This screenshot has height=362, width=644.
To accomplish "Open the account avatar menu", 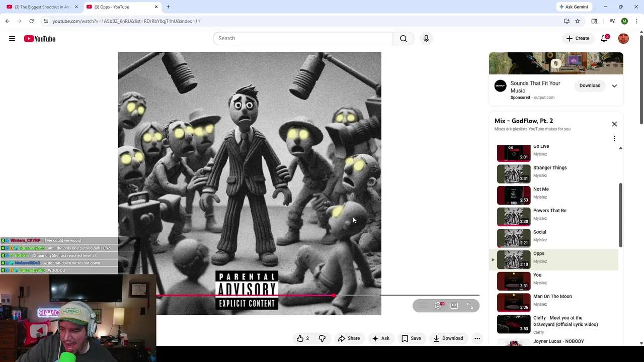I will point(623,39).
